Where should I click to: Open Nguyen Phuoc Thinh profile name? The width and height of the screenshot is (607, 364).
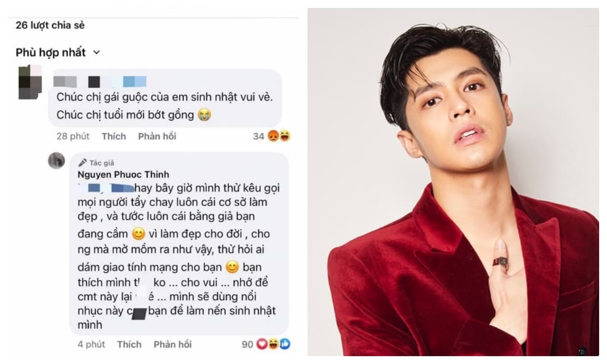tap(123, 175)
